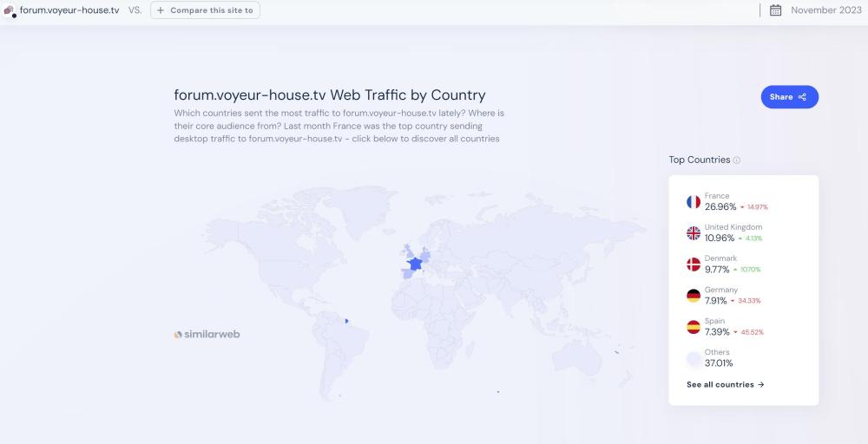Click the United Kingdom flag icon
The height and width of the screenshot is (444, 868).
click(693, 233)
